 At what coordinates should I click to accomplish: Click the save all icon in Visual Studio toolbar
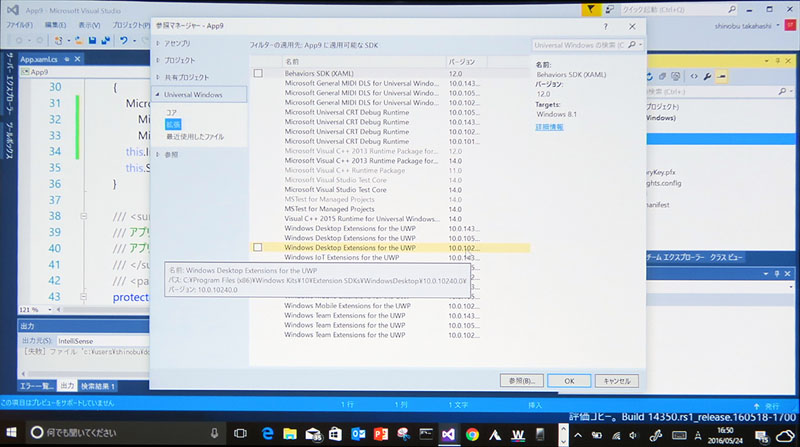[106, 40]
